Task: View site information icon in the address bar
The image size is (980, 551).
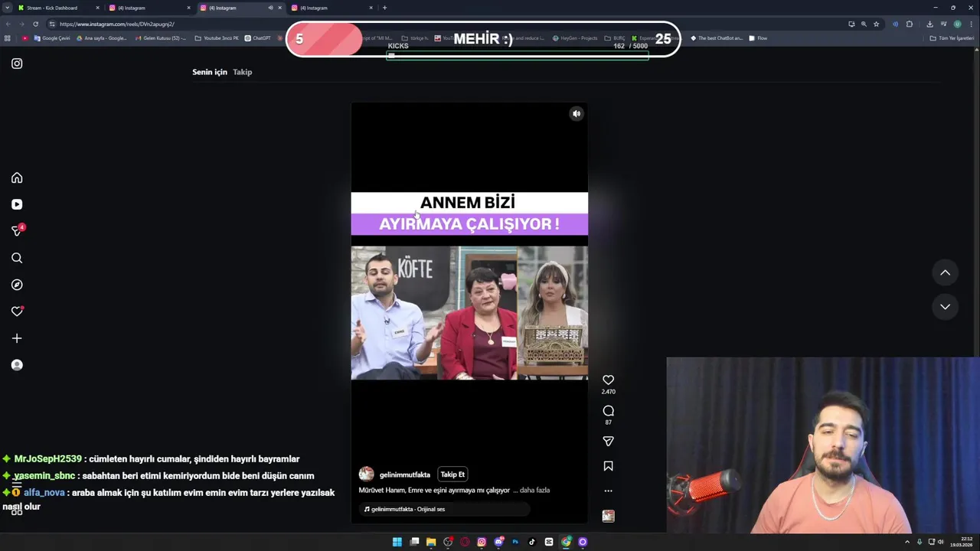Action: click(52, 24)
